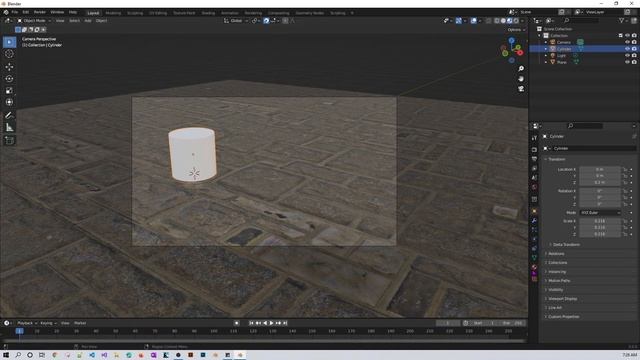640x360 pixels.
Task: Hide Cylinder in viewport via eye icon
Action: click(x=627, y=49)
